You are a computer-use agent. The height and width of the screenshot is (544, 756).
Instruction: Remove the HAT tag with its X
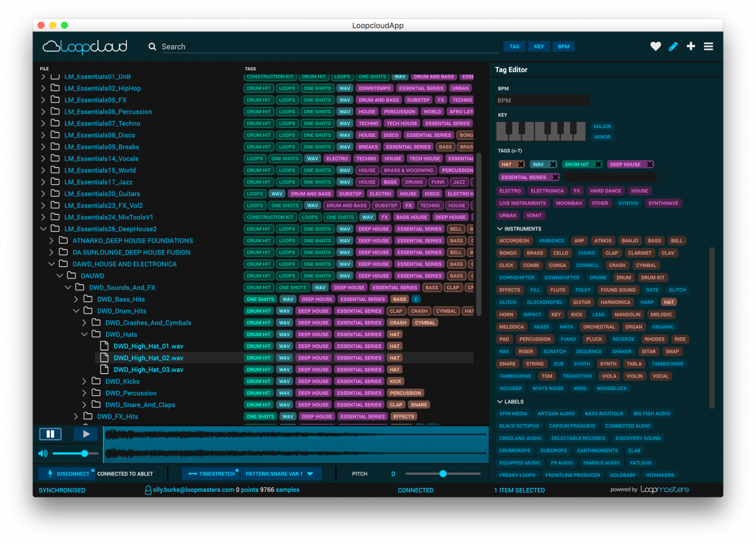click(x=521, y=165)
